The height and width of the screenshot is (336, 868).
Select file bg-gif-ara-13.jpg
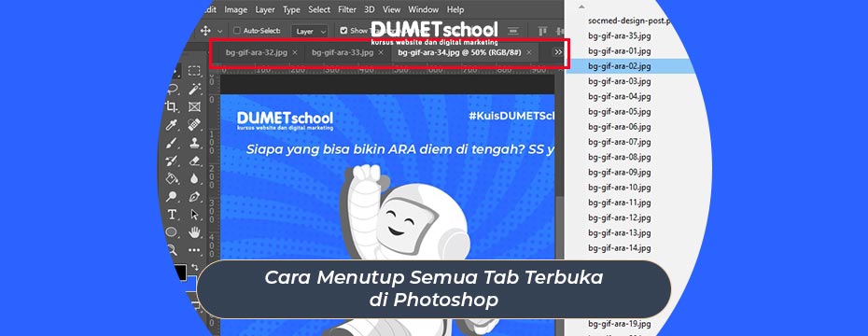pos(620,232)
